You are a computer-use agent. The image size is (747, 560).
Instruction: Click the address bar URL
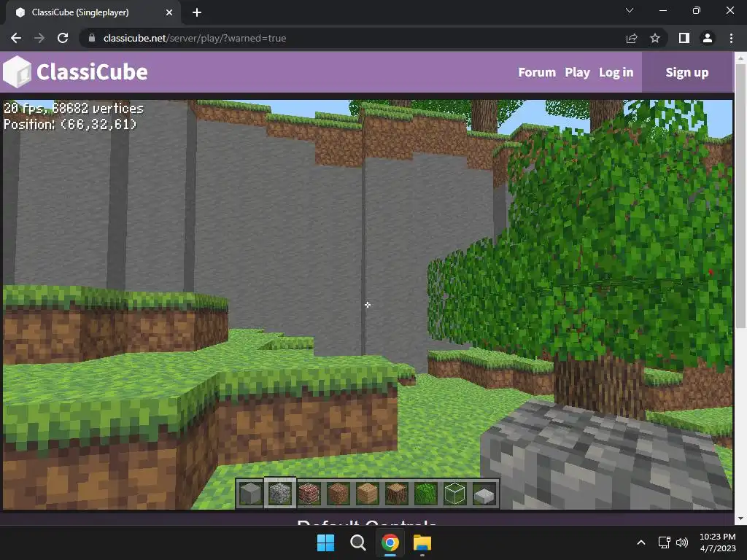tap(194, 38)
